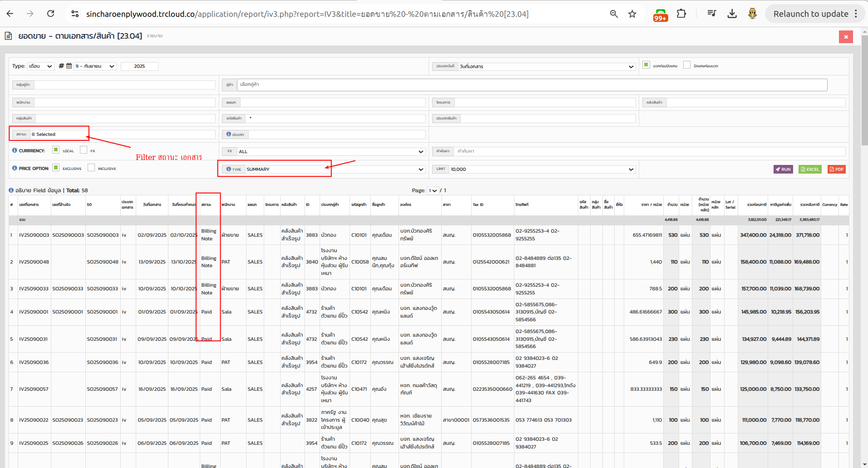Expand the LIMIT dropdown set to 10,000
868x468 pixels.
(542, 169)
